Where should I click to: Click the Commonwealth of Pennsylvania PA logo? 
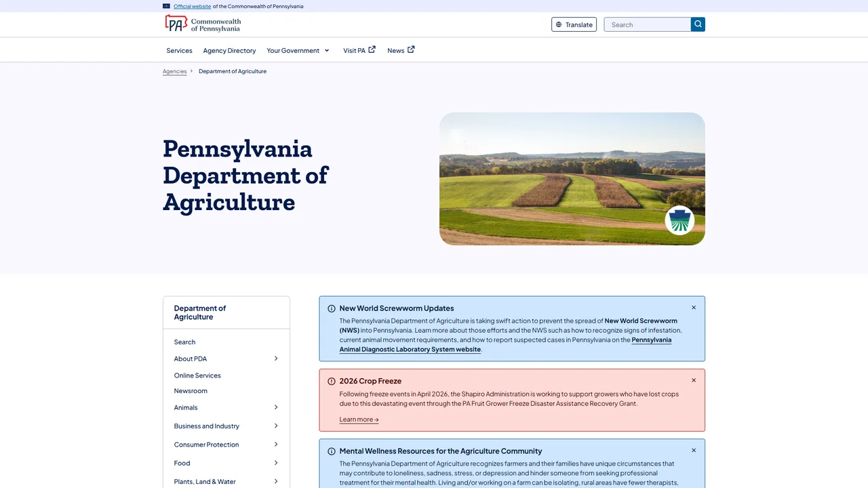(203, 24)
